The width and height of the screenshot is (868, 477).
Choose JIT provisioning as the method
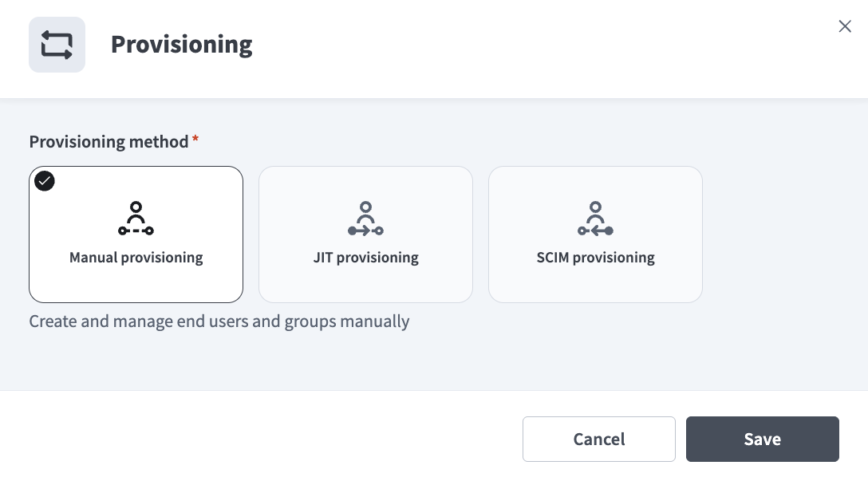click(365, 235)
